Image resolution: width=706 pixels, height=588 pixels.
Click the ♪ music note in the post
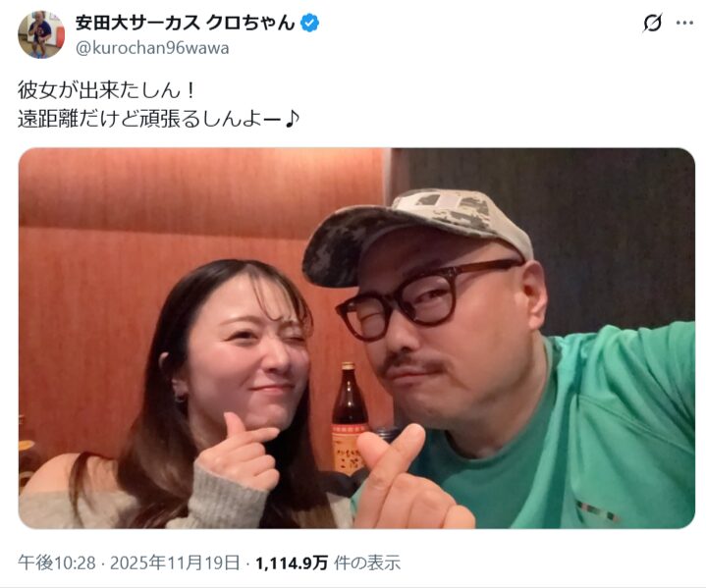coord(293,119)
